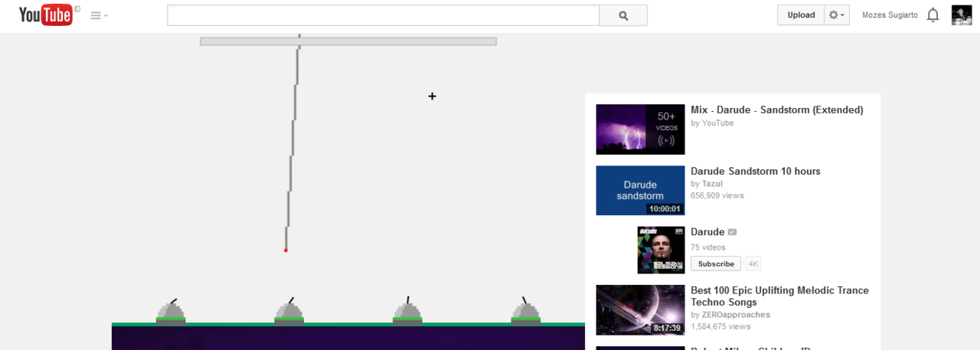Click the gray bar above the game
The height and width of the screenshot is (350, 980).
tap(348, 41)
